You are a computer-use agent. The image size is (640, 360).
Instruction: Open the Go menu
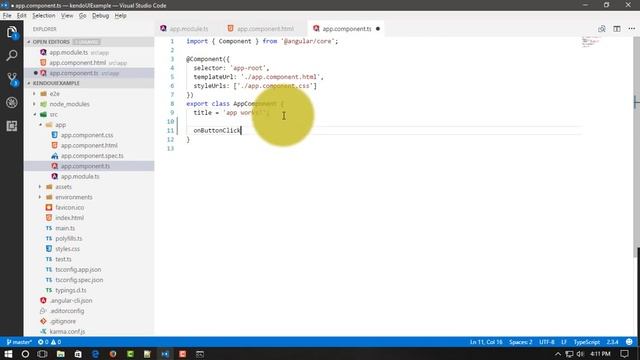tap(82, 16)
